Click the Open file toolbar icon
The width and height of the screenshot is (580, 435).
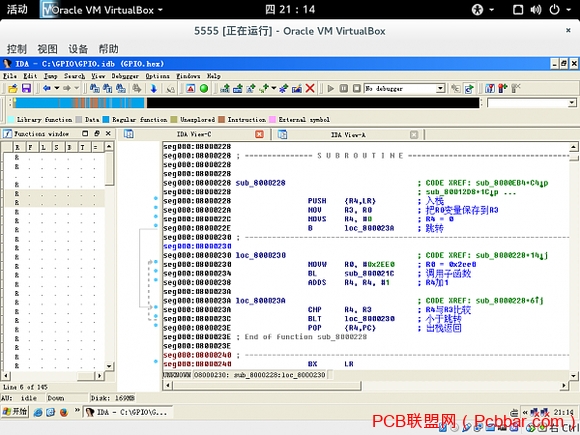click(13, 88)
